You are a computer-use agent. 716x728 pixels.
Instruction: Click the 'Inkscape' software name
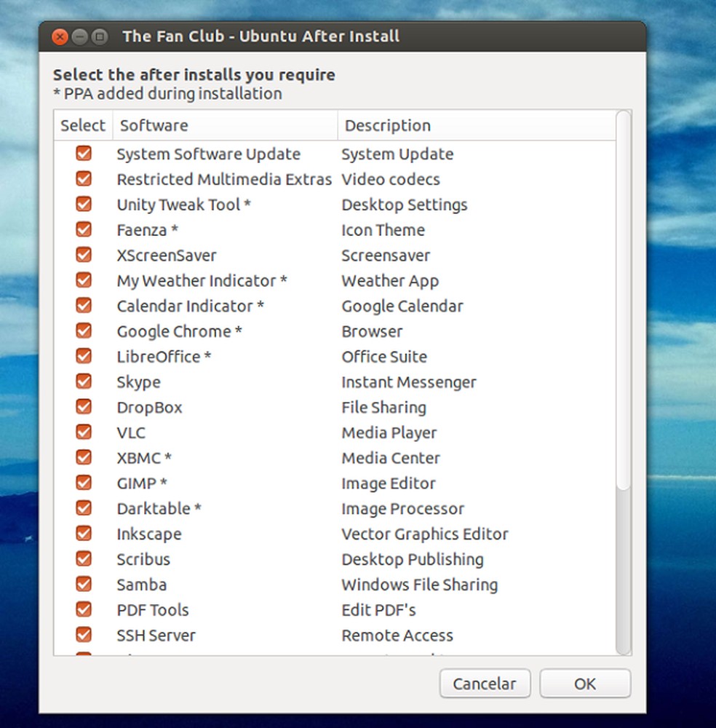(149, 534)
